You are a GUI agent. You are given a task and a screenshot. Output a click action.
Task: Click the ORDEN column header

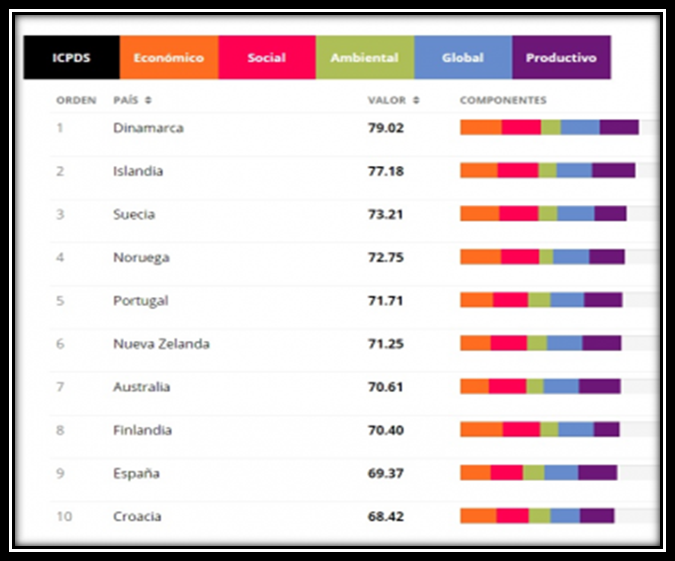(x=76, y=101)
